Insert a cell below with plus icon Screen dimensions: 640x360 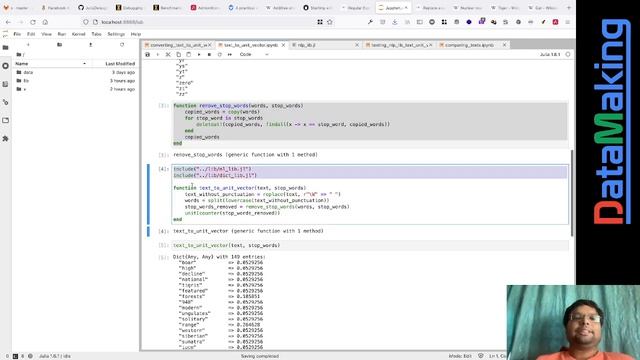[x=158, y=54]
